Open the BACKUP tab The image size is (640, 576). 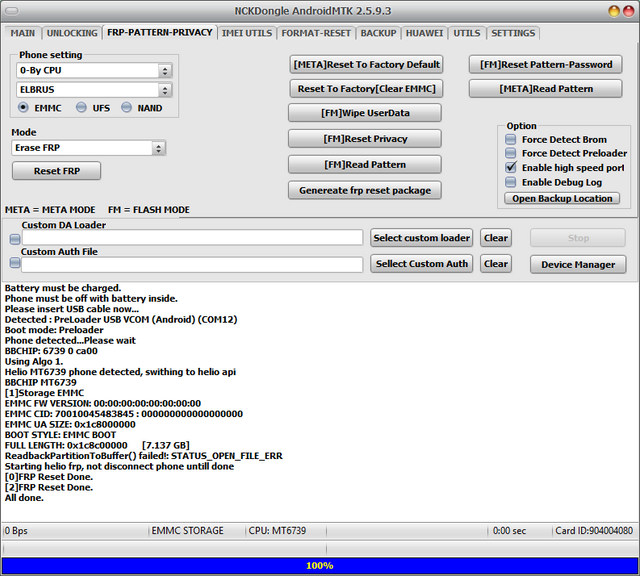tap(378, 33)
